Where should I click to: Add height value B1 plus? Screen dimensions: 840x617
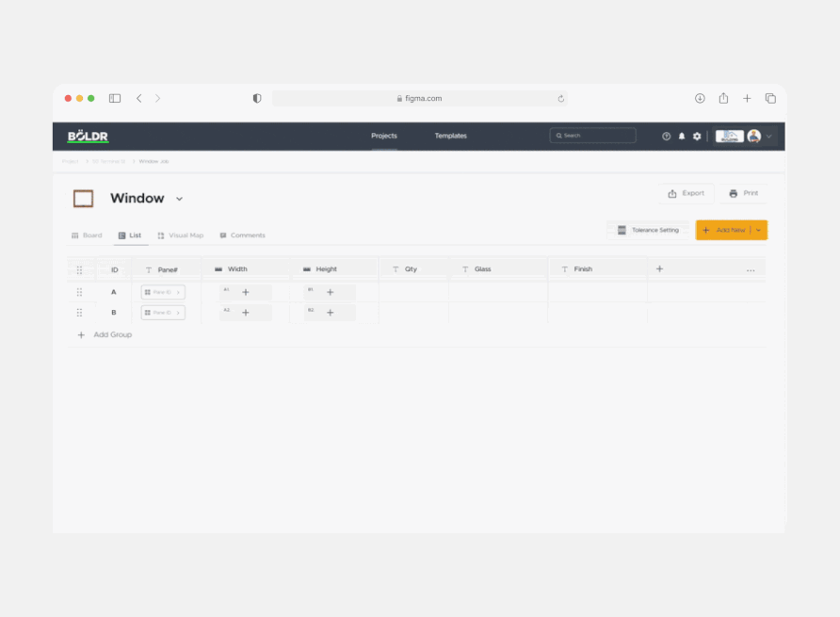(330, 292)
